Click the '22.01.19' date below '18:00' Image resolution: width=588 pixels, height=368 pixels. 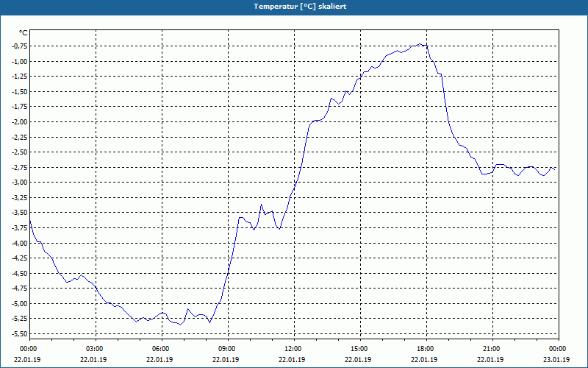tap(425, 359)
